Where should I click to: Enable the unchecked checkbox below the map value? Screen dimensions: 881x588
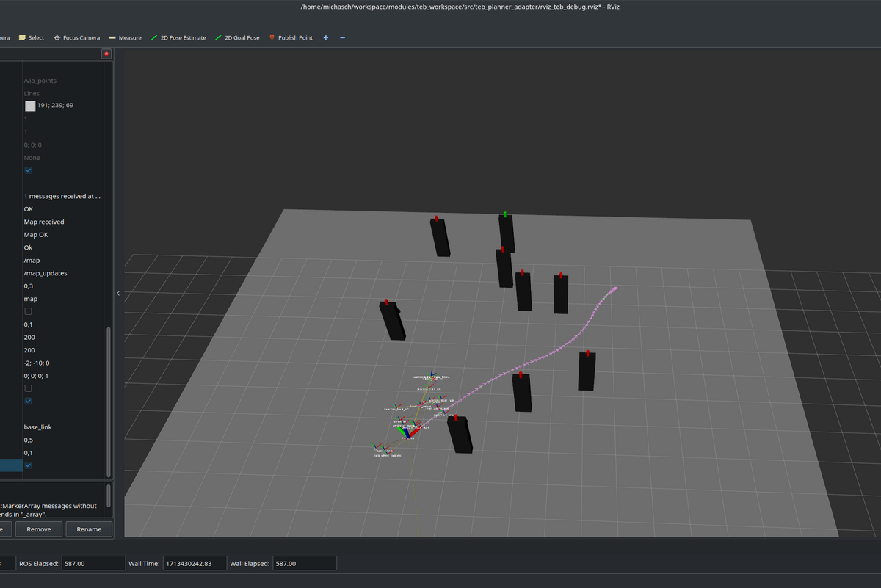tap(29, 312)
